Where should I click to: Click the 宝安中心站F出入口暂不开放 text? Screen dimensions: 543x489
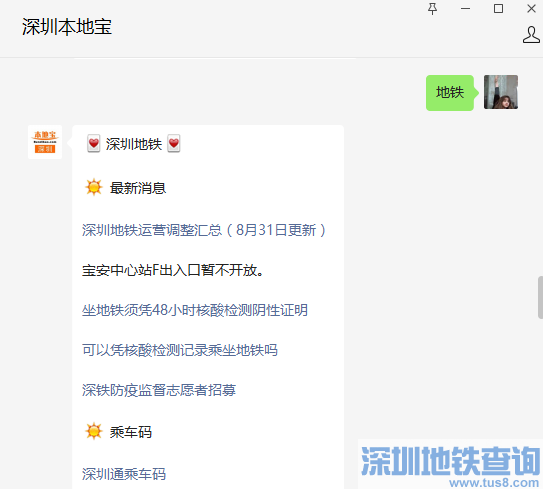(172, 270)
